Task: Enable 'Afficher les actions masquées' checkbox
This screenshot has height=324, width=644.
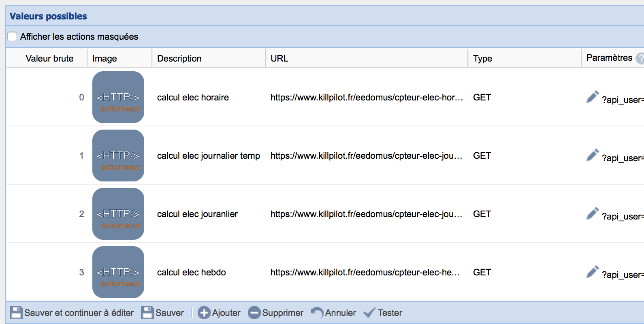Action: (x=13, y=36)
